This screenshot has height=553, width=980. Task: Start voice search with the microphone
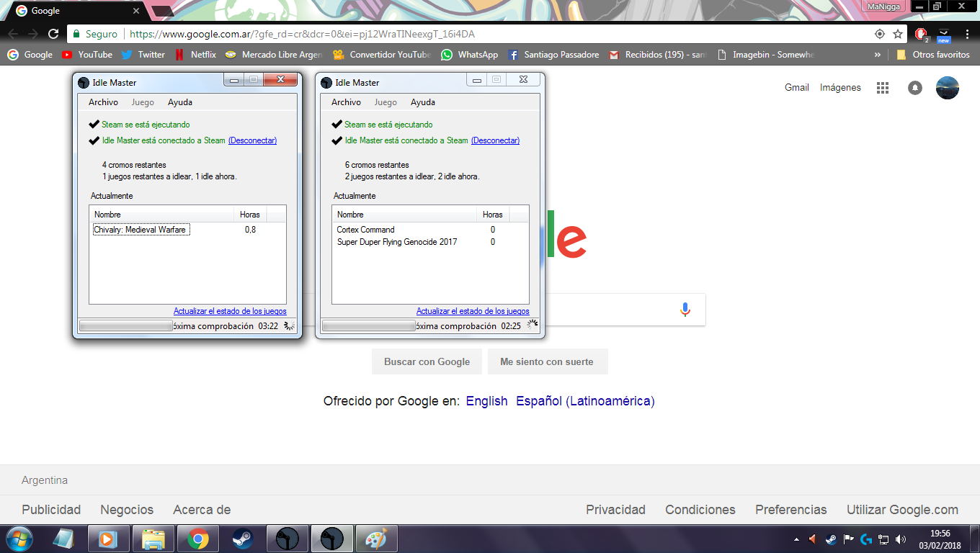(x=685, y=310)
